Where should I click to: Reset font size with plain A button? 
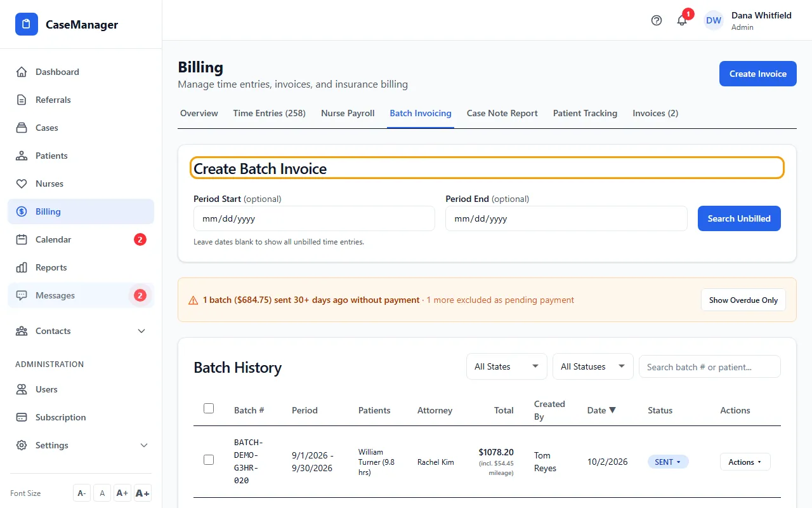click(102, 493)
